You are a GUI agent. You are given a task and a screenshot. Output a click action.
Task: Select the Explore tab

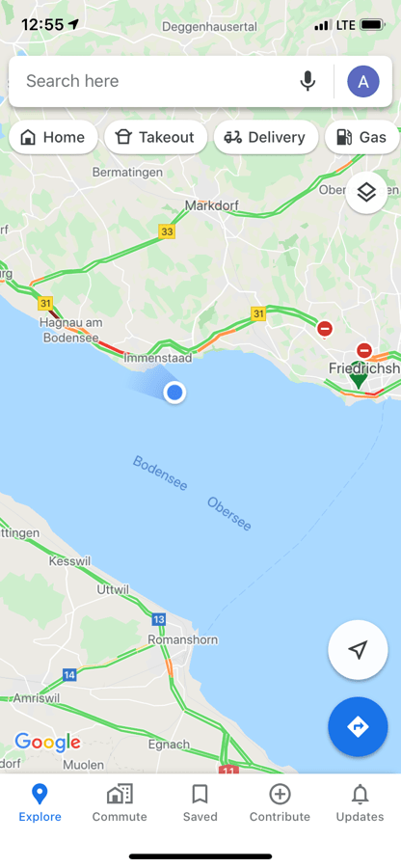(x=40, y=802)
